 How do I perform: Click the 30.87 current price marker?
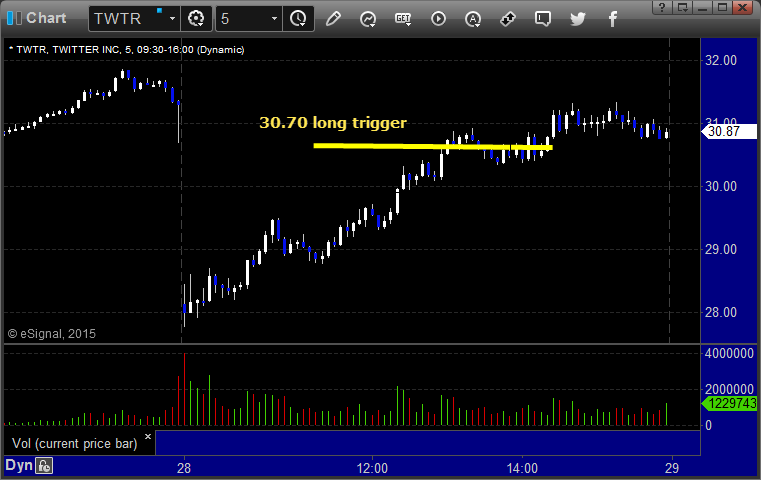[729, 132]
